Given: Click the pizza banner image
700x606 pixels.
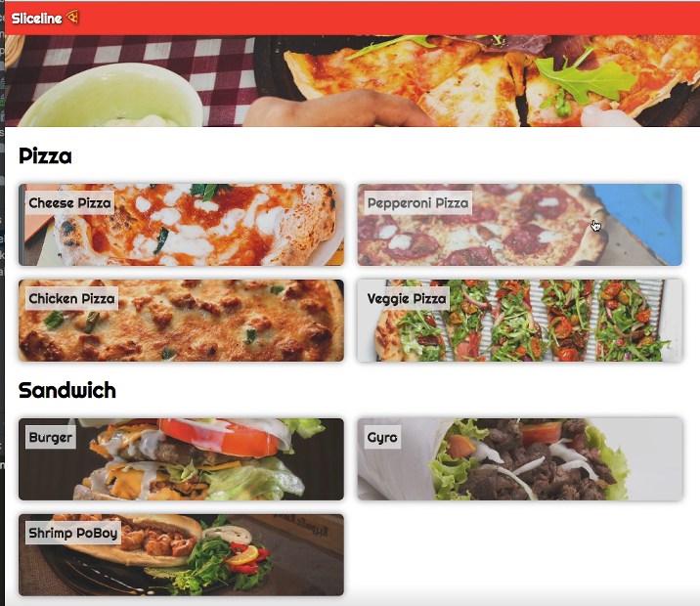Looking at the screenshot, I should [x=352, y=81].
